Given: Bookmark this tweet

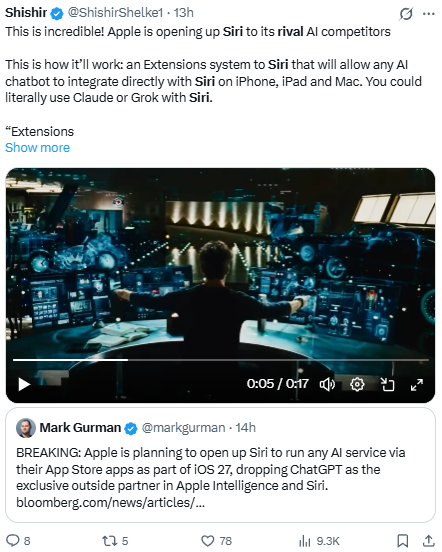Looking at the screenshot, I should click(x=403, y=540).
